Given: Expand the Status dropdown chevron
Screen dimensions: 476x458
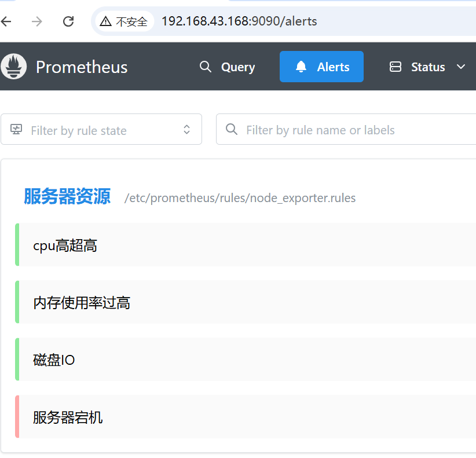Looking at the screenshot, I should (461, 67).
